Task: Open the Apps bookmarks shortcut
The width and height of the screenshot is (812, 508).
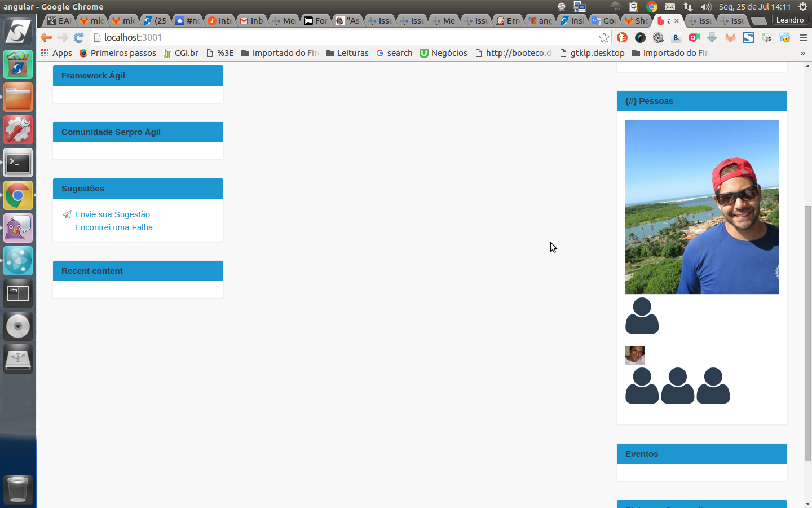Action: point(56,53)
